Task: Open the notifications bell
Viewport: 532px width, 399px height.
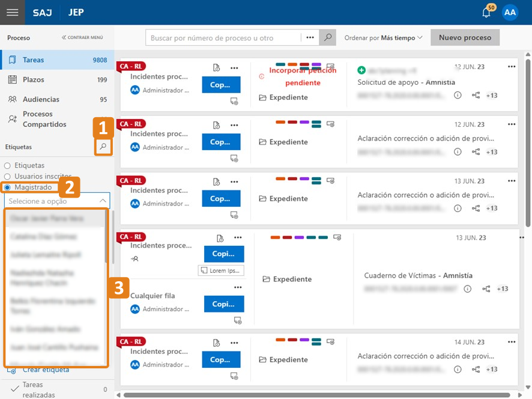Action: (x=487, y=13)
